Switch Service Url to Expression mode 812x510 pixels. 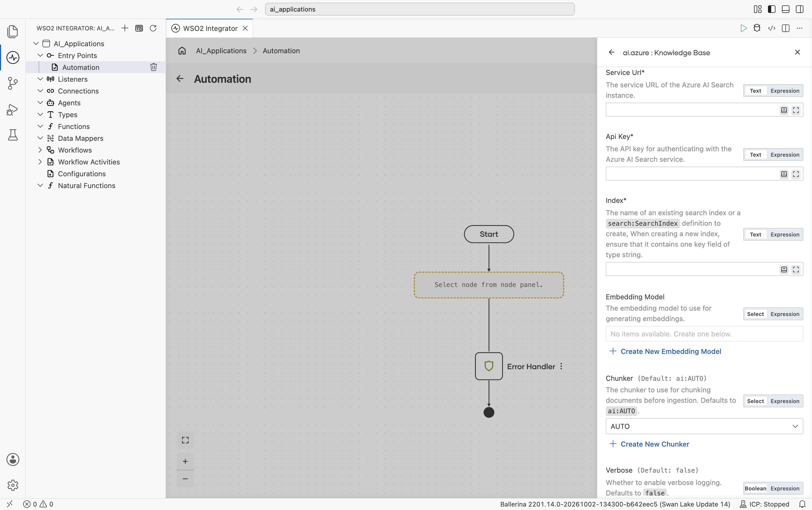pos(785,91)
